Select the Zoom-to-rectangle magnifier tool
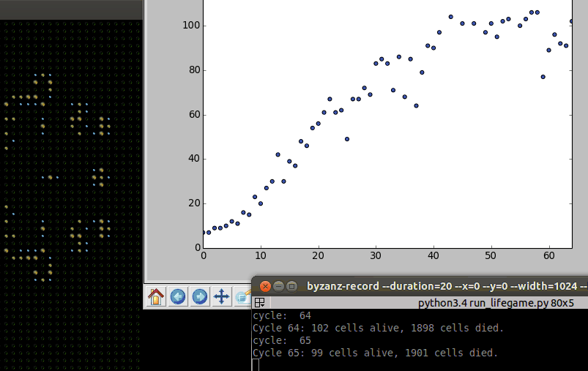This screenshot has width=588, height=371. click(243, 297)
